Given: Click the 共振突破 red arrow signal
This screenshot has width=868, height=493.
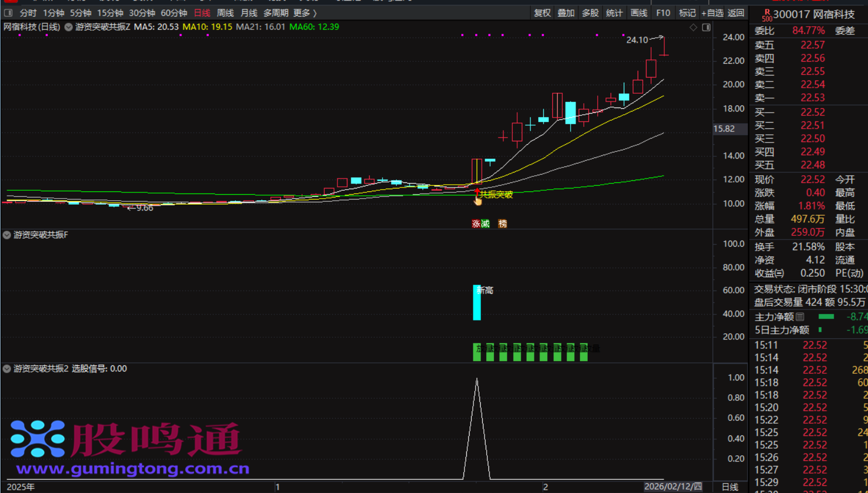Looking at the screenshot, I should coord(477,192).
